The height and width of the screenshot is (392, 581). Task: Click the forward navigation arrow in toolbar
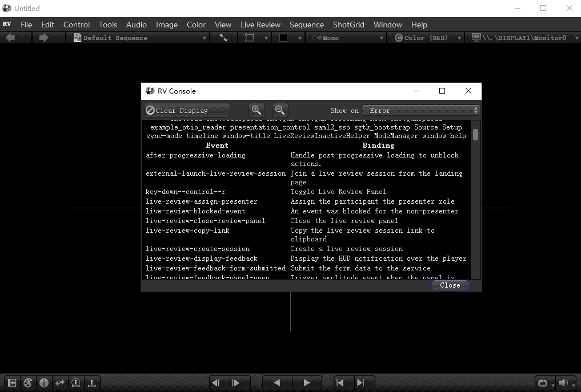pyautogui.click(x=43, y=38)
